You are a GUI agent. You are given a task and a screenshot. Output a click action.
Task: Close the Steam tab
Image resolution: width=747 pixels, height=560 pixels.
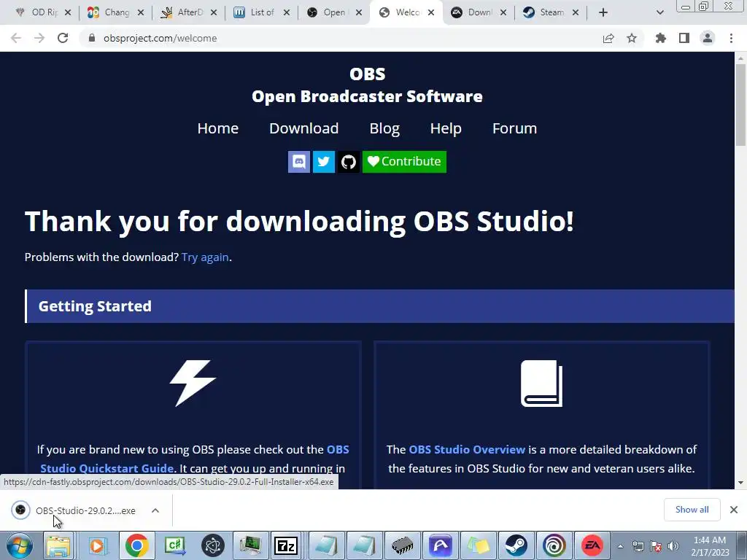point(576,13)
